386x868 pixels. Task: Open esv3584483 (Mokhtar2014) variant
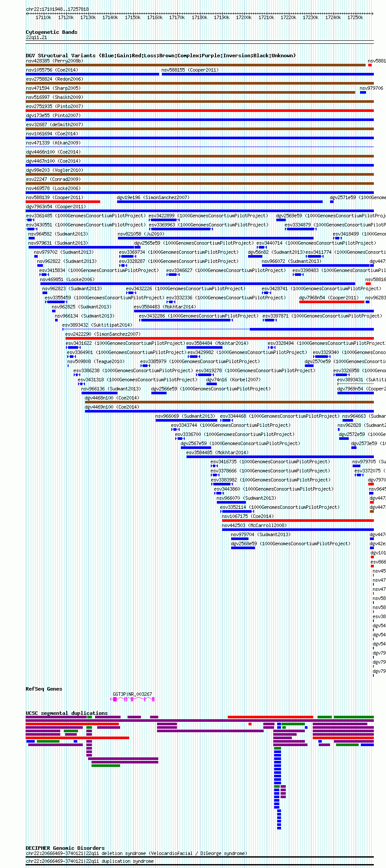(x=165, y=307)
